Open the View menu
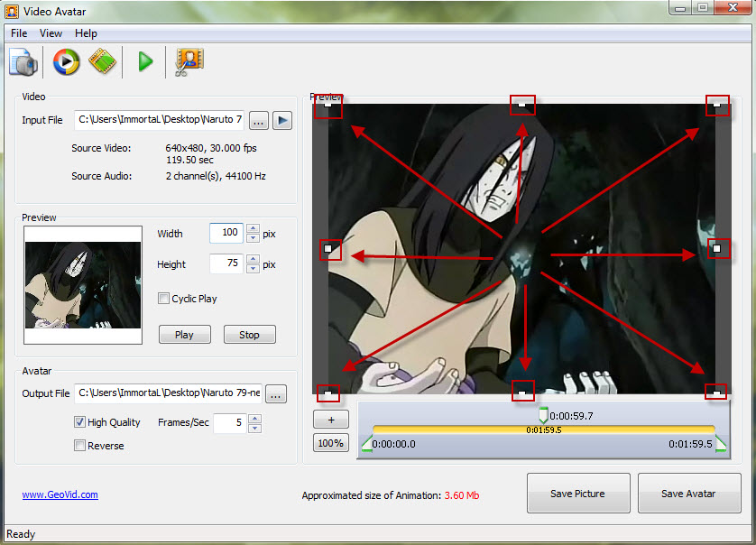The height and width of the screenshot is (545, 756). pyautogui.click(x=51, y=33)
